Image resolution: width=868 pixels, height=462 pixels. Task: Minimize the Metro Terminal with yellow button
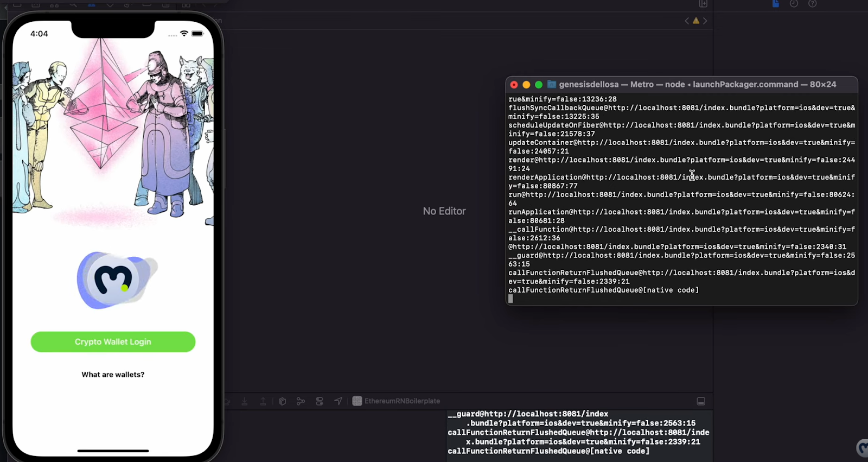click(x=526, y=85)
